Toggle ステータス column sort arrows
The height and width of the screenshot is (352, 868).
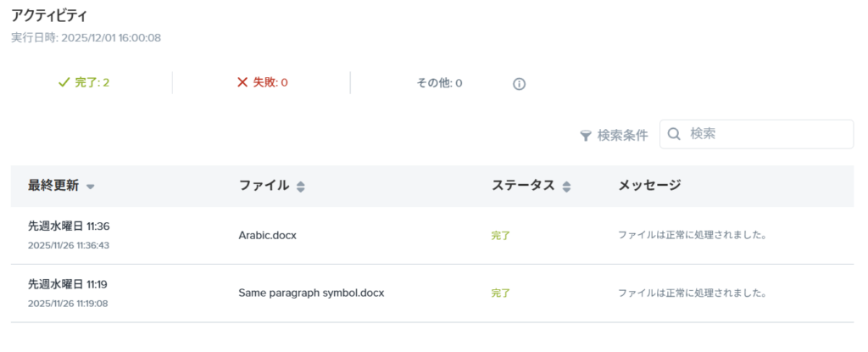tap(566, 187)
